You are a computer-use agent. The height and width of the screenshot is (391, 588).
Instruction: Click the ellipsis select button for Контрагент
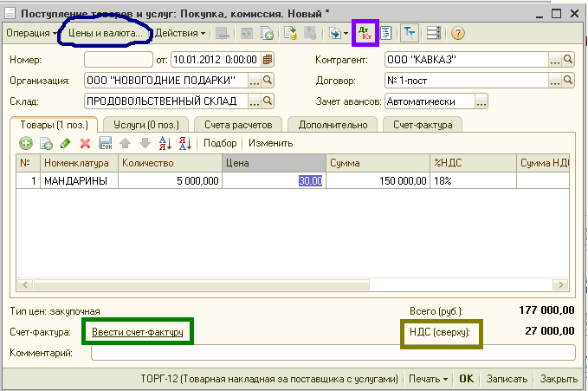pos(555,60)
